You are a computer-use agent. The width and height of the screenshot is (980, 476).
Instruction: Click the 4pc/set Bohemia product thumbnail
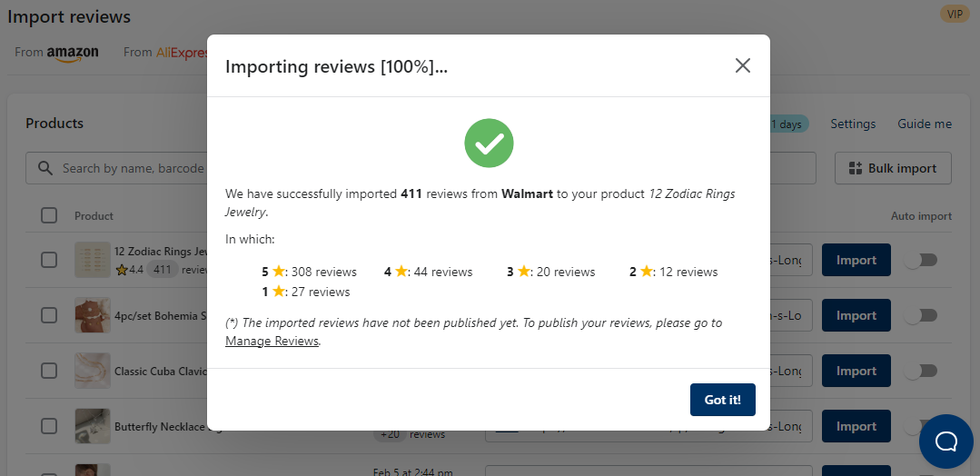(93, 315)
